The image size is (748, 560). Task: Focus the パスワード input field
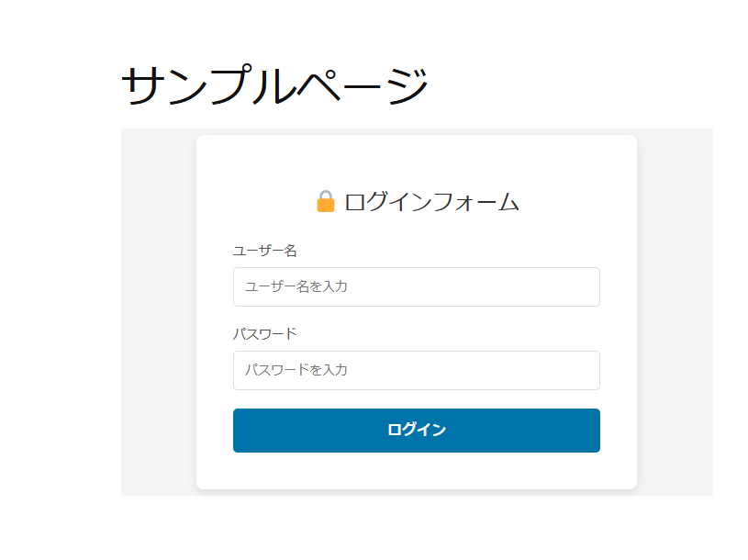[x=416, y=370]
